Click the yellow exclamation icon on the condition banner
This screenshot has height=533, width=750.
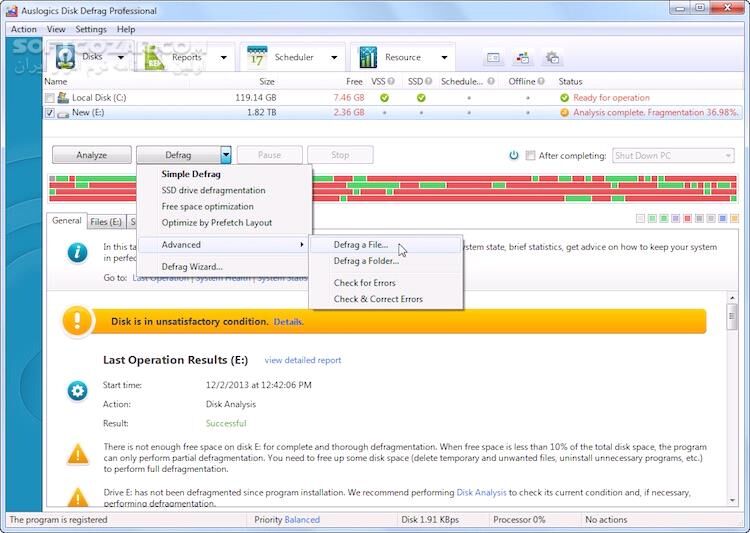click(77, 321)
